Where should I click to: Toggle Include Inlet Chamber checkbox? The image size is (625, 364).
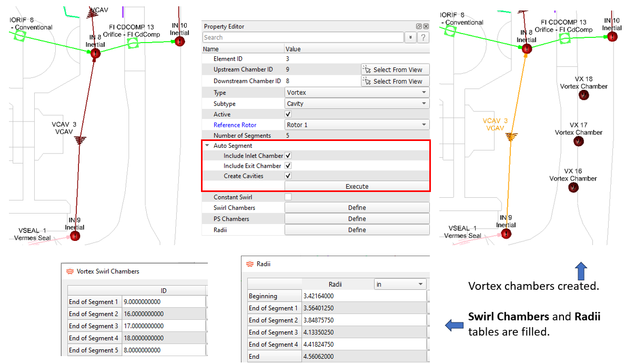pyautogui.click(x=288, y=156)
